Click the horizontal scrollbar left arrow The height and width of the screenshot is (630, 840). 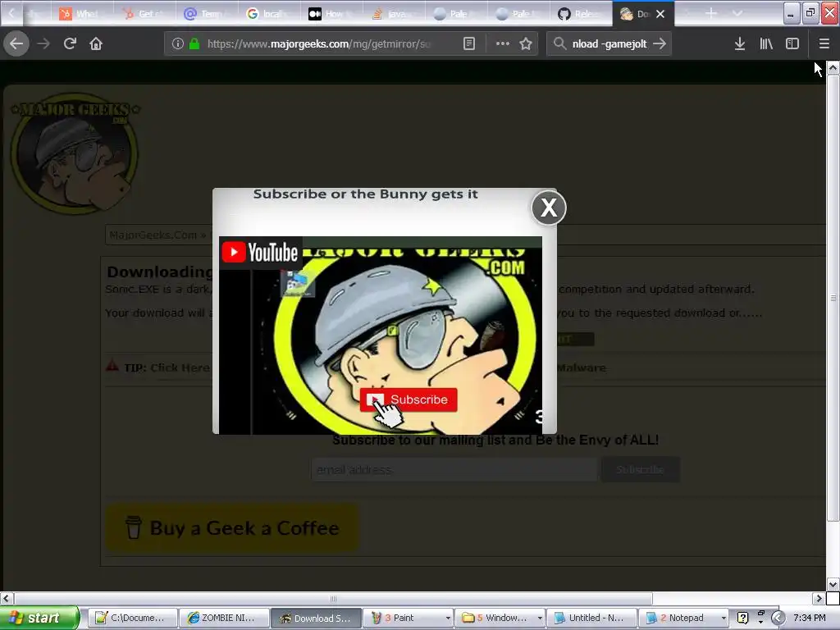click(7, 598)
